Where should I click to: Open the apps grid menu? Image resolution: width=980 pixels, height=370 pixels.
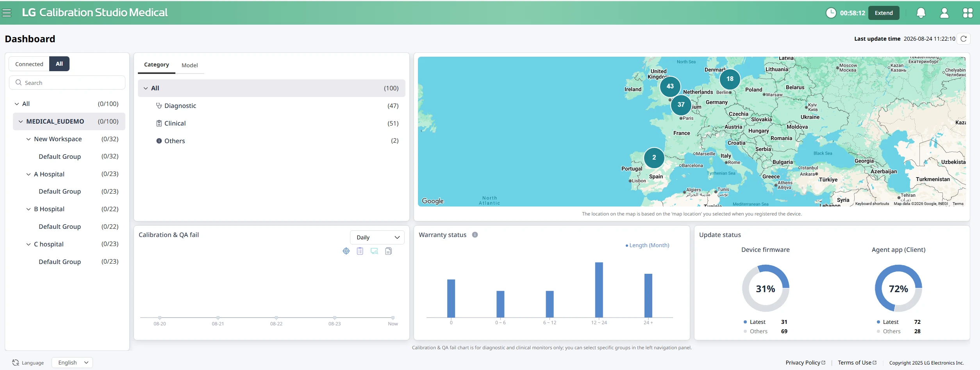pyautogui.click(x=968, y=13)
